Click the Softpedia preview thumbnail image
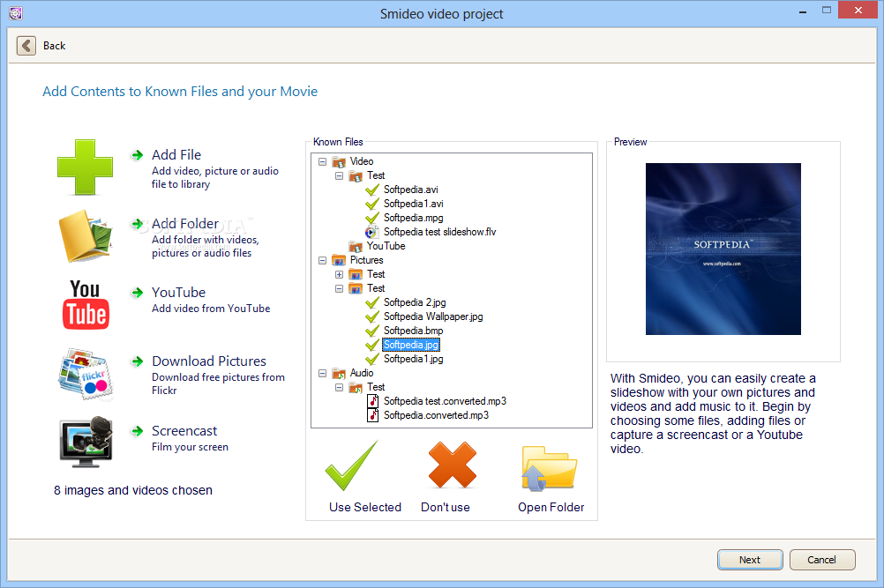884x588 pixels. point(723,249)
